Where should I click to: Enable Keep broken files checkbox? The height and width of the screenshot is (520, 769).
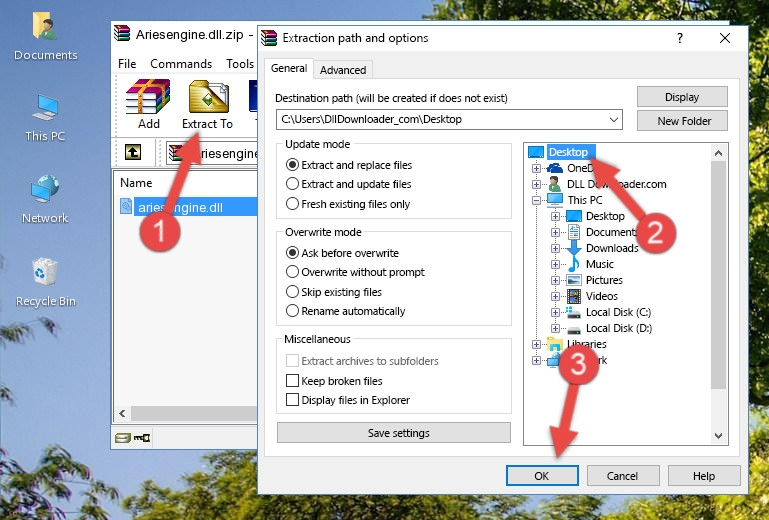coord(292,381)
